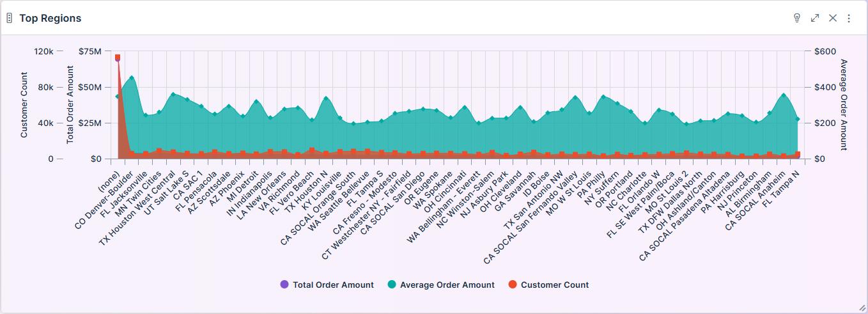The height and width of the screenshot is (314, 868).
Task: Toggle the Total Order Amount series label
Action: pyautogui.click(x=333, y=285)
